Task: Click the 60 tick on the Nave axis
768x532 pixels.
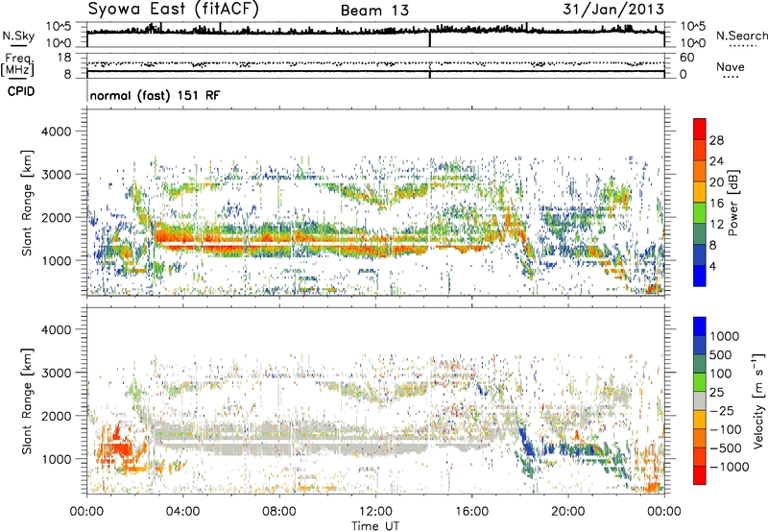Action: pos(686,58)
